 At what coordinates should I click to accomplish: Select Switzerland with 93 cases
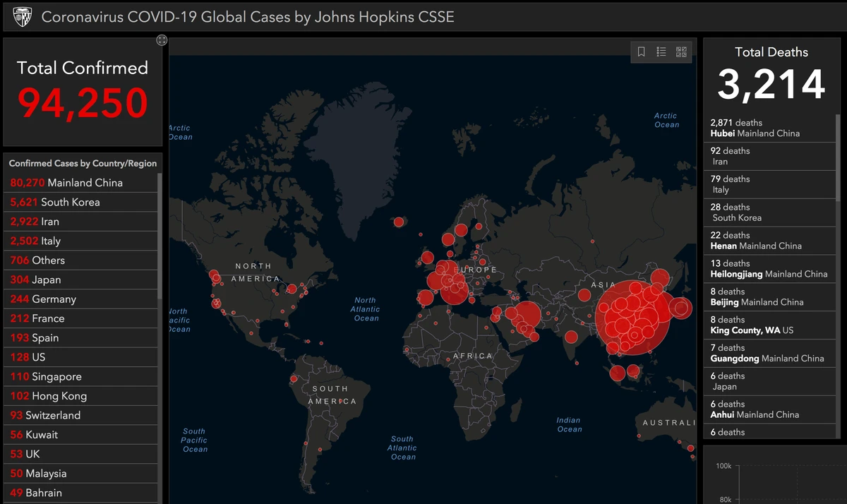(82, 416)
